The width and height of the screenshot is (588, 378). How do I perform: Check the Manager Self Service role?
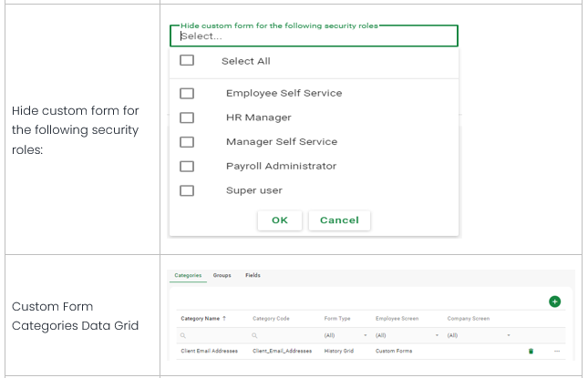click(187, 142)
